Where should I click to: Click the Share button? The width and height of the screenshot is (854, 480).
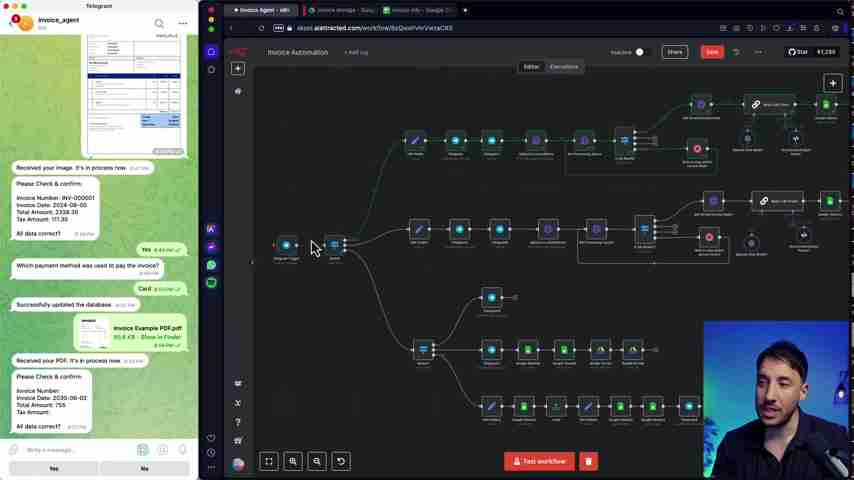pyautogui.click(x=674, y=52)
